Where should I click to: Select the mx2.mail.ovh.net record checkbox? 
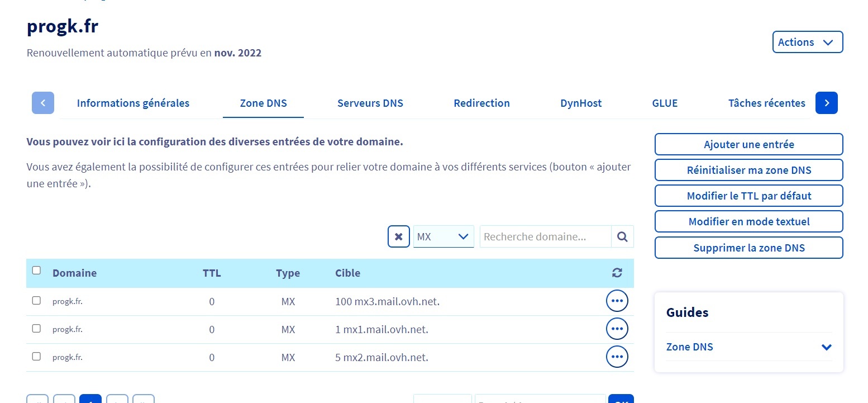tap(36, 356)
